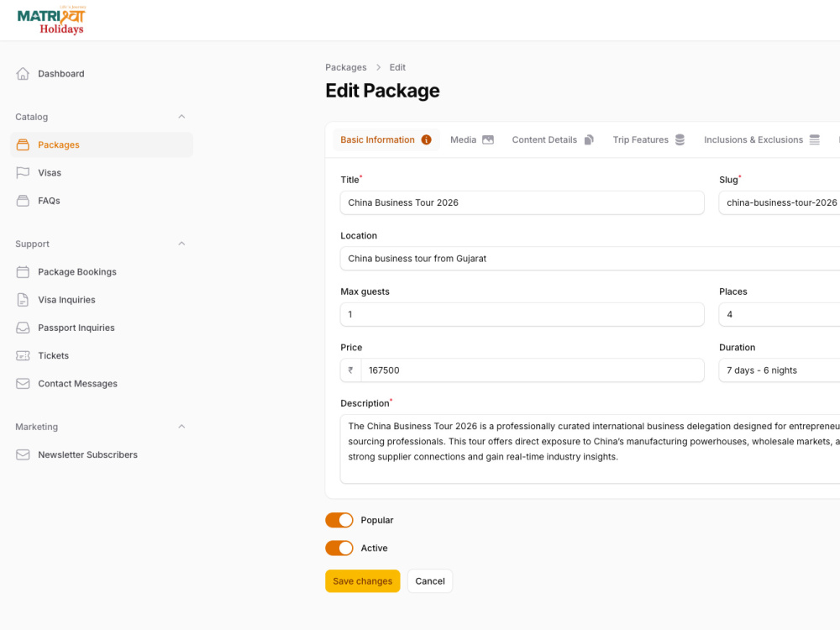Viewport: 840px width, 630px height.
Task: Collapse the Catalog sidebar group
Action: pyautogui.click(x=181, y=117)
